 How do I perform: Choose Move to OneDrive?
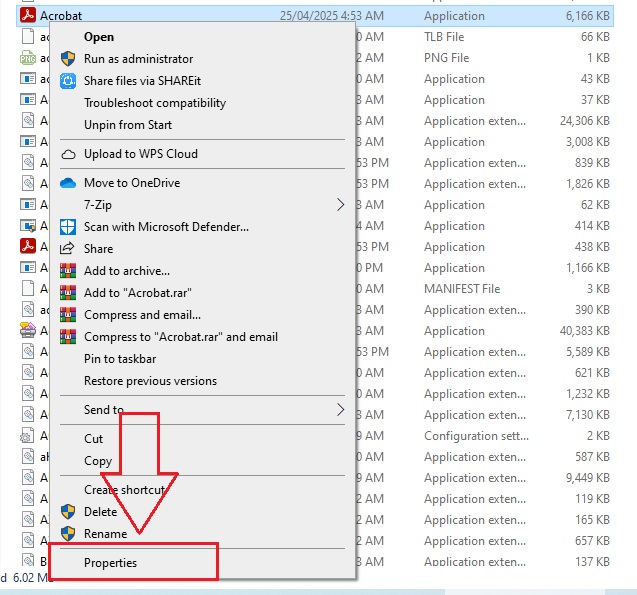132,183
